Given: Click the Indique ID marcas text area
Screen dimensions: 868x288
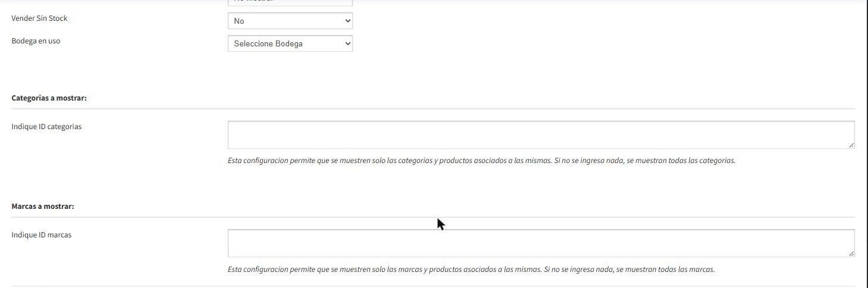Looking at the screenshot, I should (541, 243).
